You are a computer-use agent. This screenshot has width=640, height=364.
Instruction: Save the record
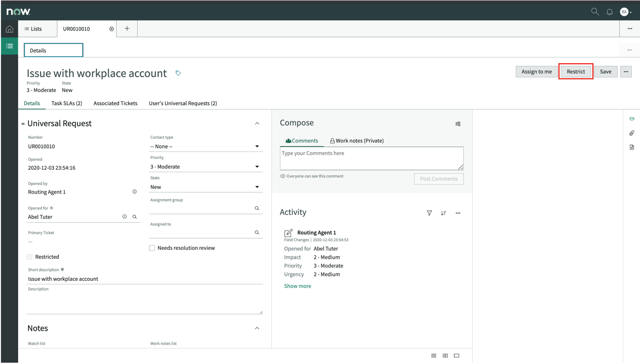click(606, 72)
